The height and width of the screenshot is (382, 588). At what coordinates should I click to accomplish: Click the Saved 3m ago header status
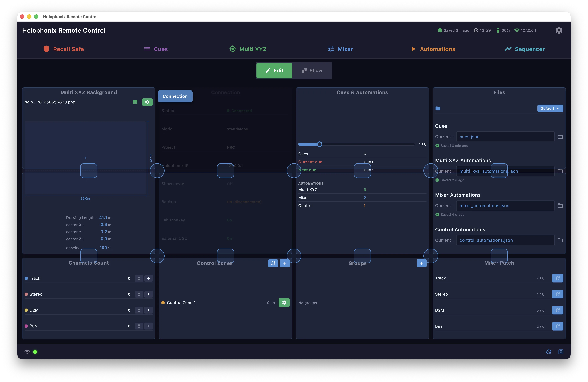point(453,30)
